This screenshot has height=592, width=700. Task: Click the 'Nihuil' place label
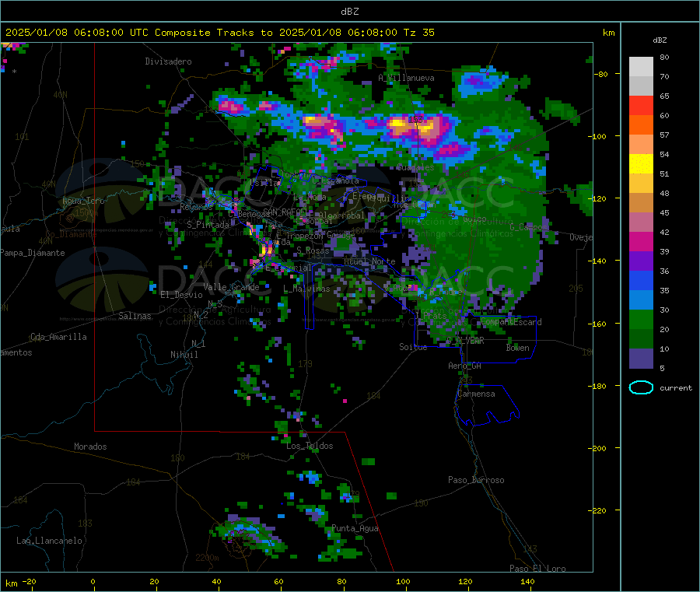coord(184,355)
